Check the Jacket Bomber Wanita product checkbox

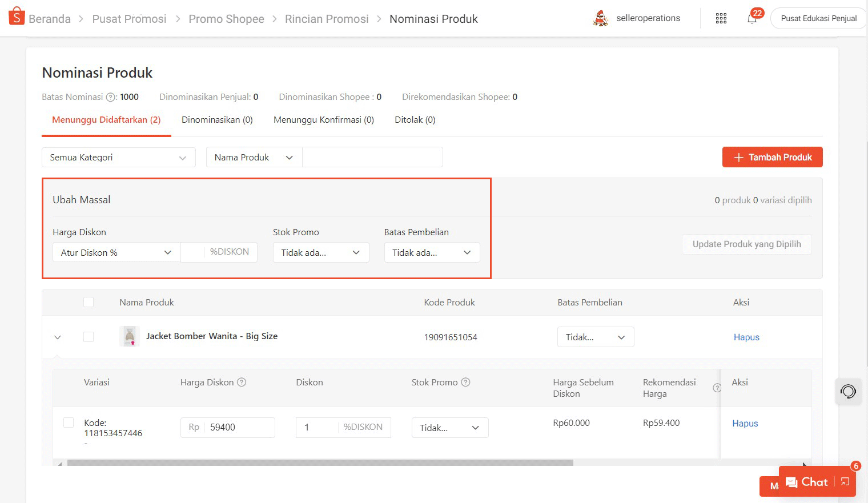[x=89, y=337]
